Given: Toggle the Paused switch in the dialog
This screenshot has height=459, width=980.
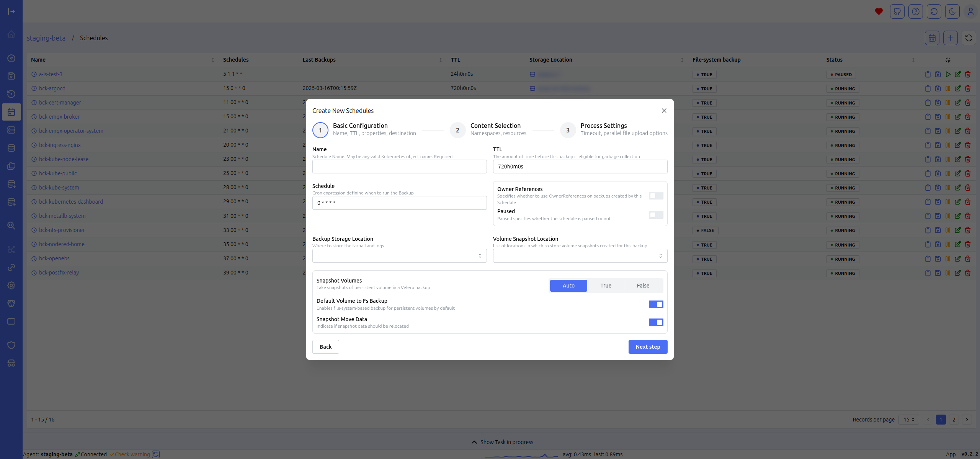Looking at the screenshot, I should [656, 215].
